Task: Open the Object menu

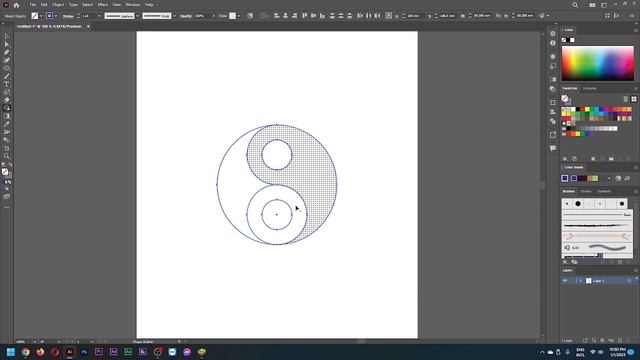Action: click(58, 5)
